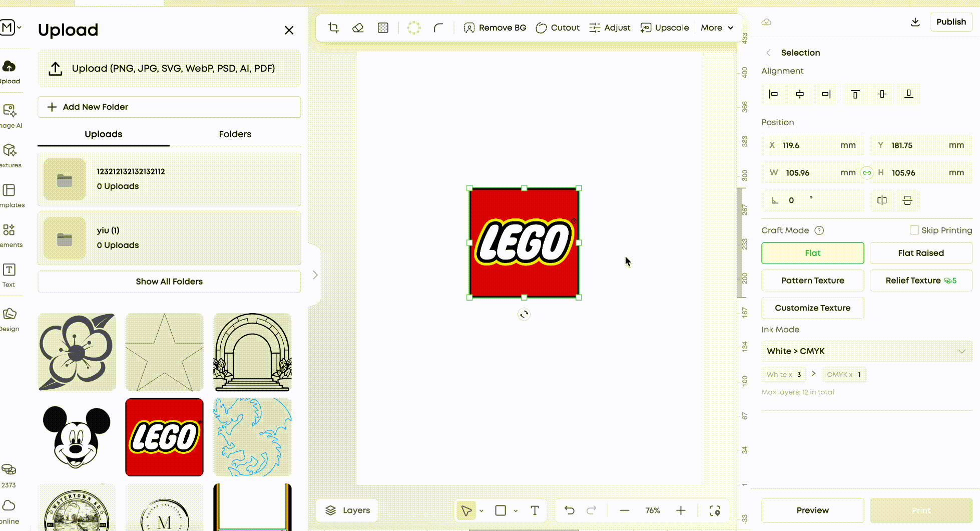Screen dimensions: 980x531
Task: Select Flat craft mode
Action: (x=813, y=253)
